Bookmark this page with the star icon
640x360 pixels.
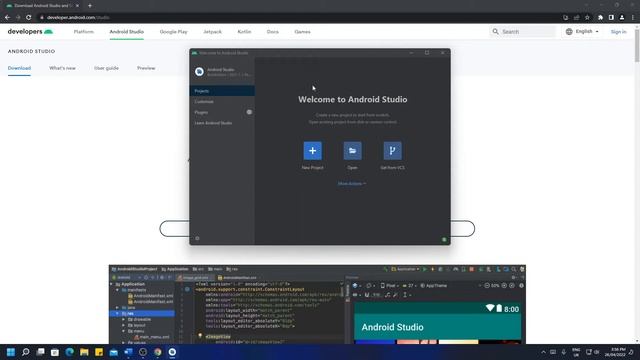[587, 18]
